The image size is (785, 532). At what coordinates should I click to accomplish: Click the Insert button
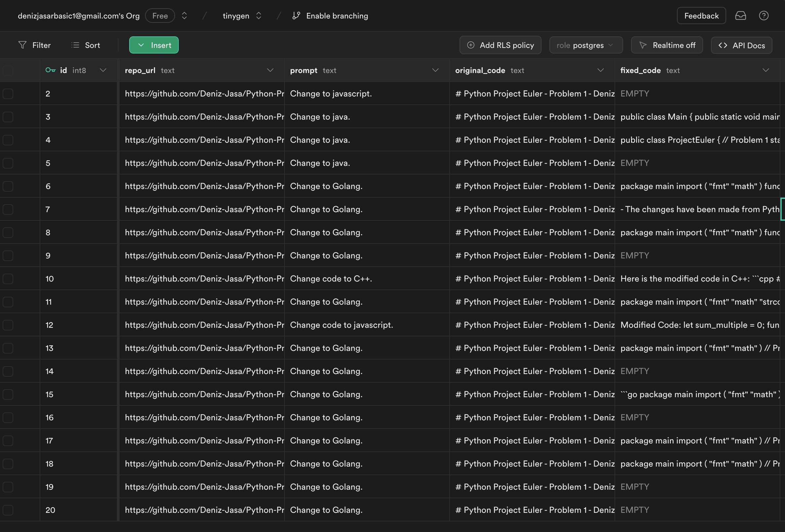coord(154,45)
